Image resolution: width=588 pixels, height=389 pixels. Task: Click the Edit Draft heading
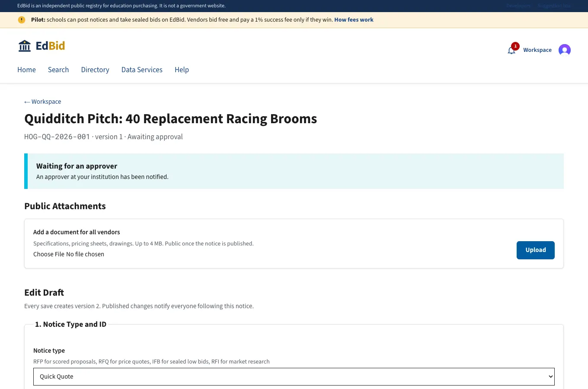44,293
